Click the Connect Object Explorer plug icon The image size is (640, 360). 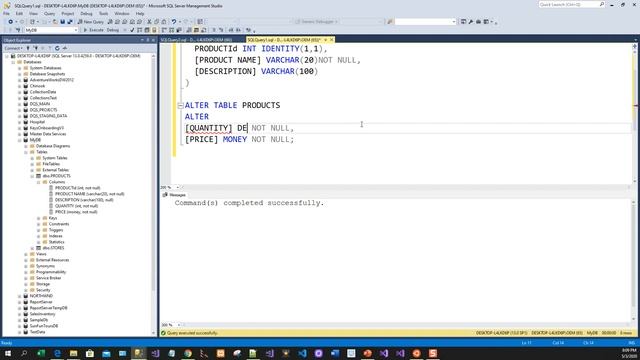point(28,48)
